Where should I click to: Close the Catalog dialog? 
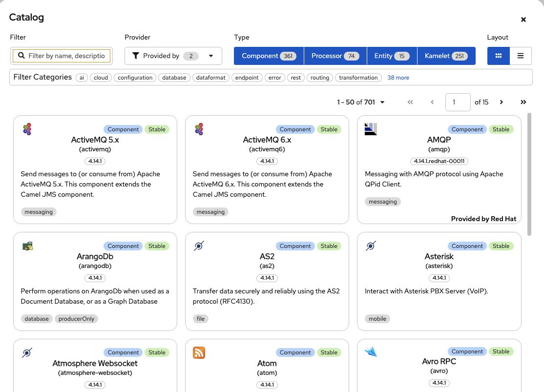point(523,20)
